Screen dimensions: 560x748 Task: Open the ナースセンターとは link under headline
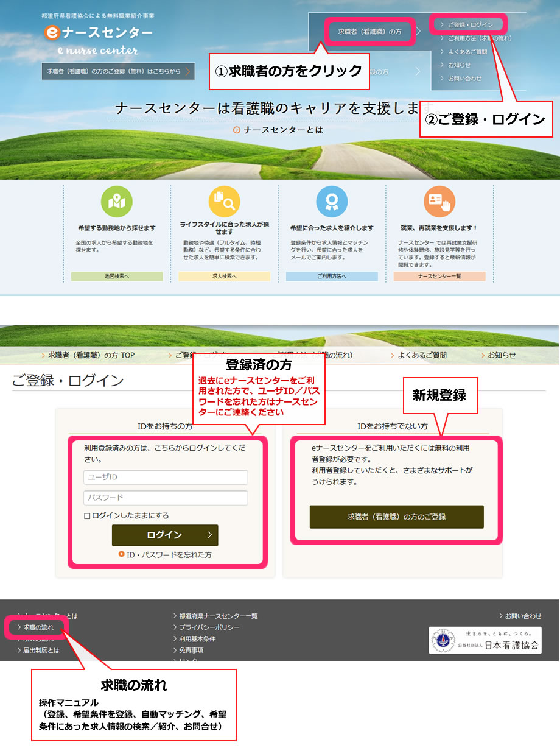(x=278, y=130)
